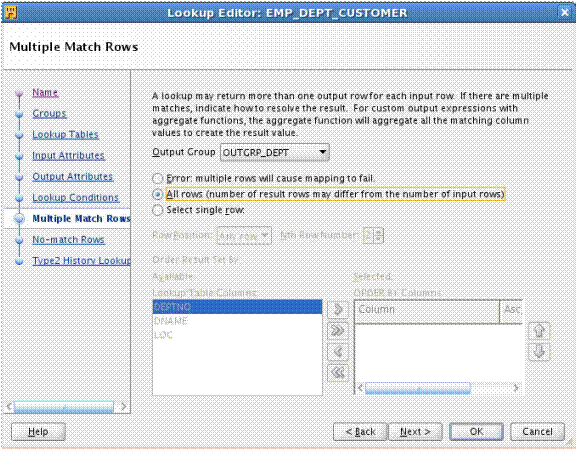Open the Lookup Tables step
Viewport: 578px width, 451px height.
65,134
